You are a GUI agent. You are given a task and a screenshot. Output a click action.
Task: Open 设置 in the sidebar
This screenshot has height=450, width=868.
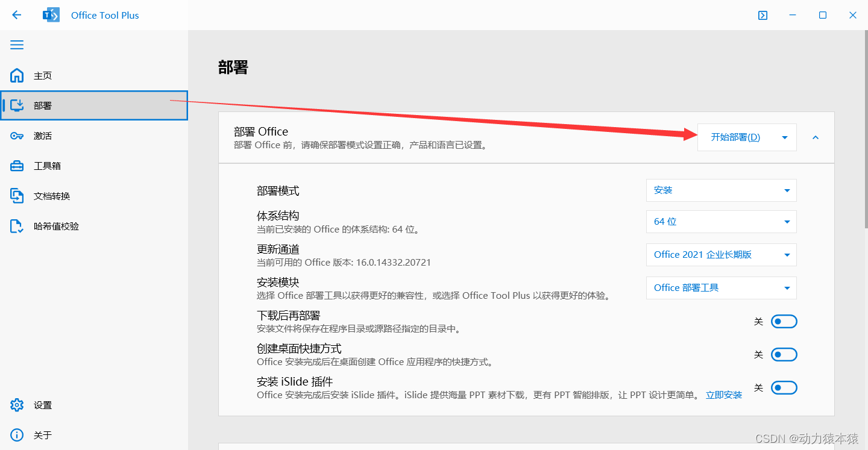94,405
